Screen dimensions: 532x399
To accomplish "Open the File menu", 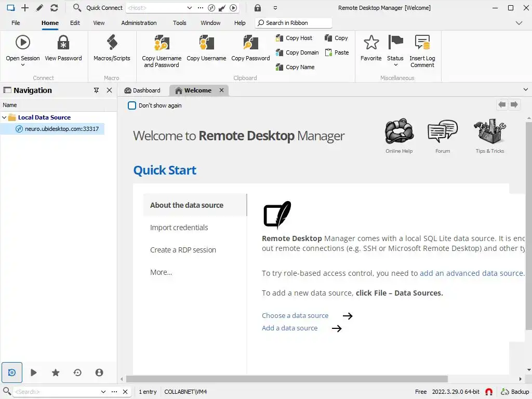I will [16, 23].
